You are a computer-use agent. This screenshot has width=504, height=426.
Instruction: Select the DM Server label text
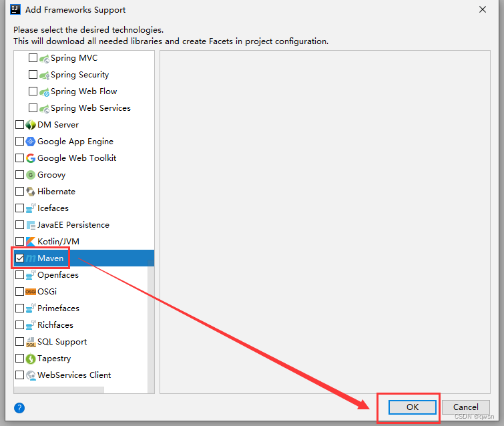(x=58, y=125)
